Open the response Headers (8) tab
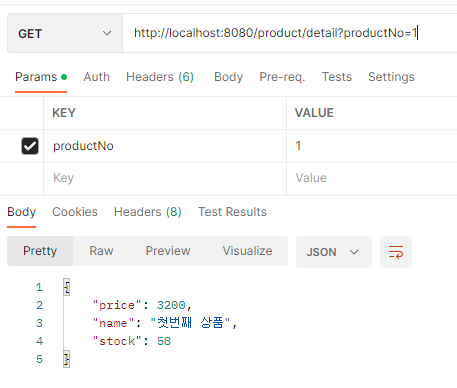 (148, 212)
